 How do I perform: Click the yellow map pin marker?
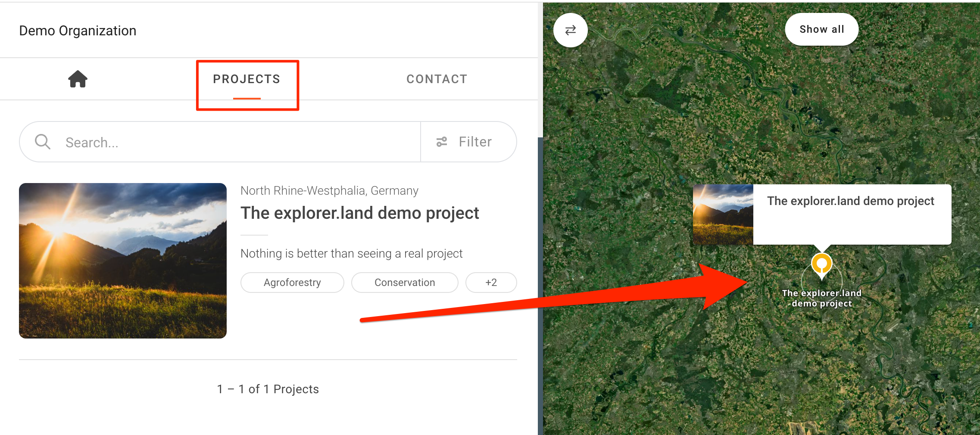821,264
